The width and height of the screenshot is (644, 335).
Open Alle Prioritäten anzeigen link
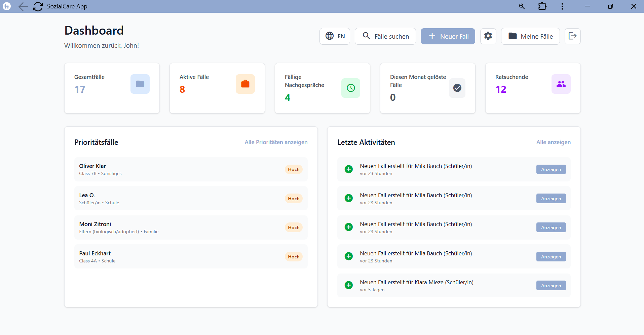pyautogui.click(x=276, y=142)
